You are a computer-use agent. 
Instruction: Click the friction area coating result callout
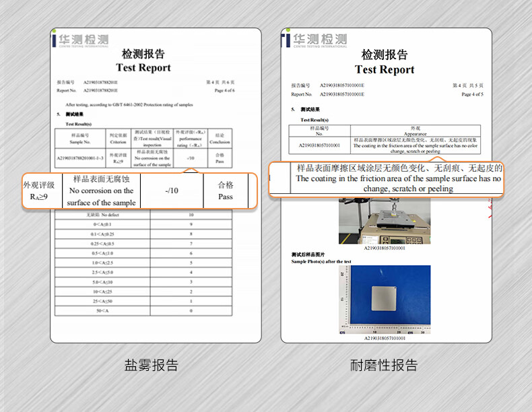pyautogui.click(x=398, y=178)
